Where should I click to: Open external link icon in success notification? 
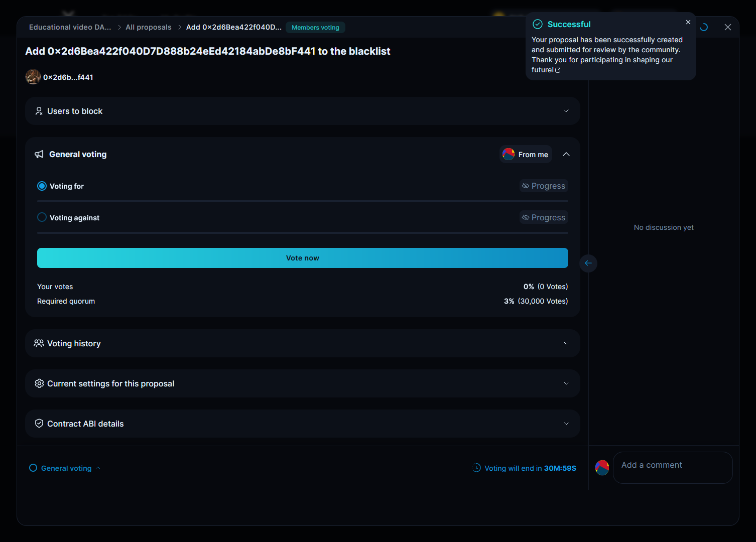point(558,70)
